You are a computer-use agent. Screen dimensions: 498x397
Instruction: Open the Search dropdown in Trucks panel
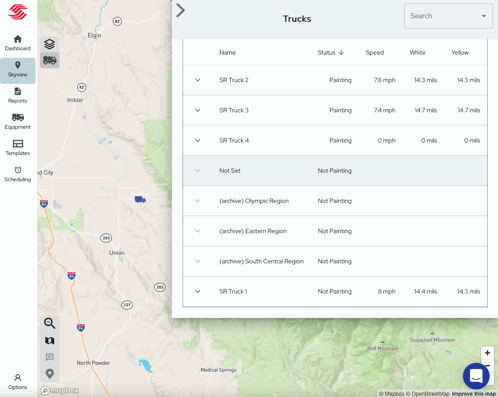448,16
